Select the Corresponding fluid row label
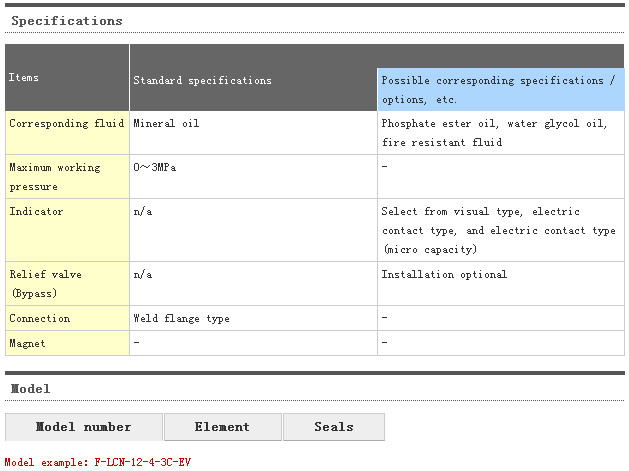The width and height of the screenshot is (629, 471). point(66,124)
